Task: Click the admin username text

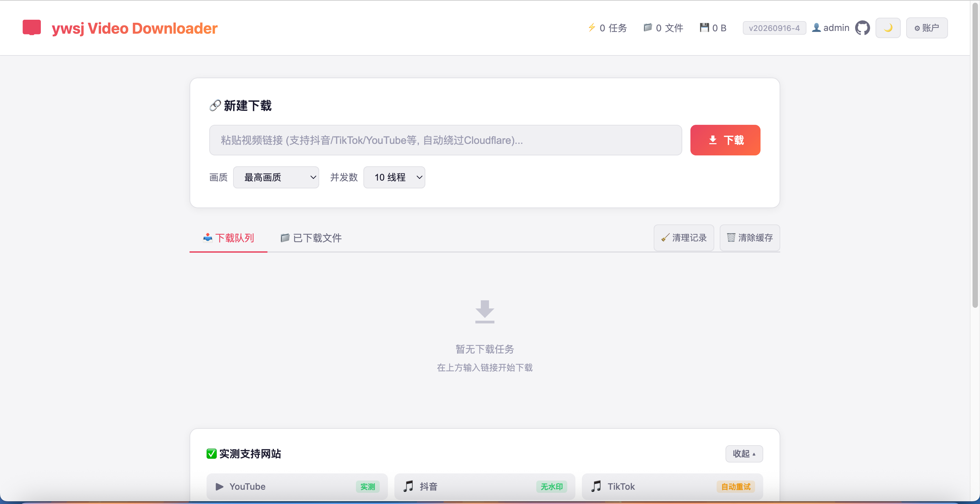Action: tap(836, 28)
